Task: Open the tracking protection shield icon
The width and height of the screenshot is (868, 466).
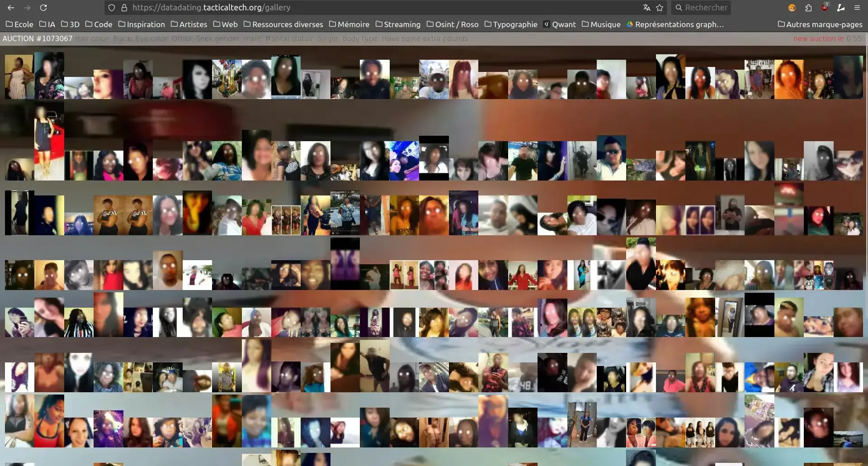Action: coord(112,8)
